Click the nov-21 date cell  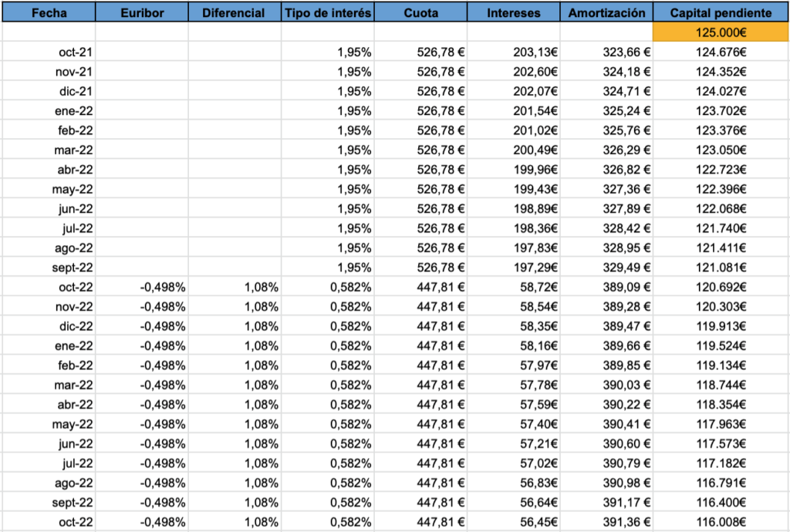(76, 72)
